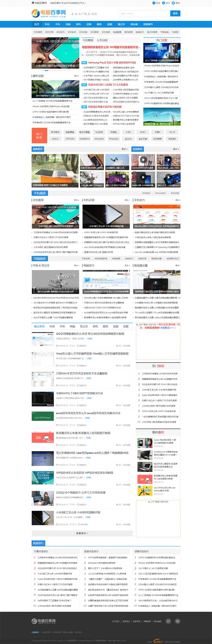
Task: Open the 布拉格S hot tag
Action: coord(172,139)
